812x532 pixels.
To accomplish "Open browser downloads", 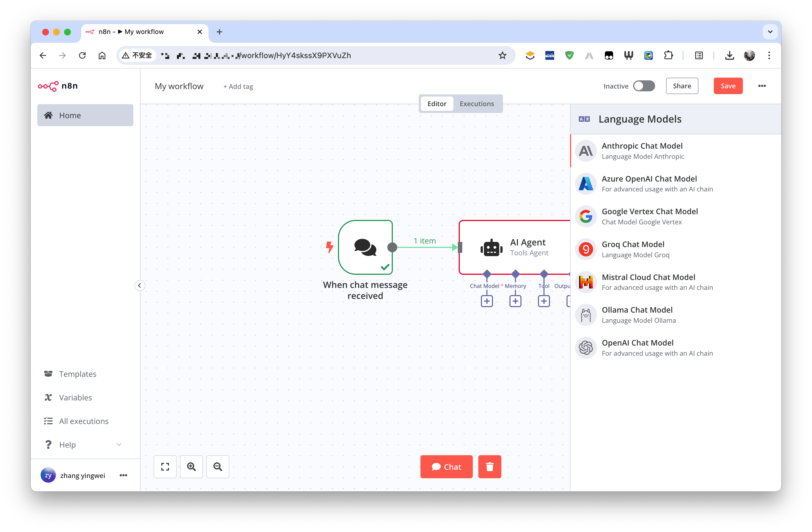I will coord(729,55).
